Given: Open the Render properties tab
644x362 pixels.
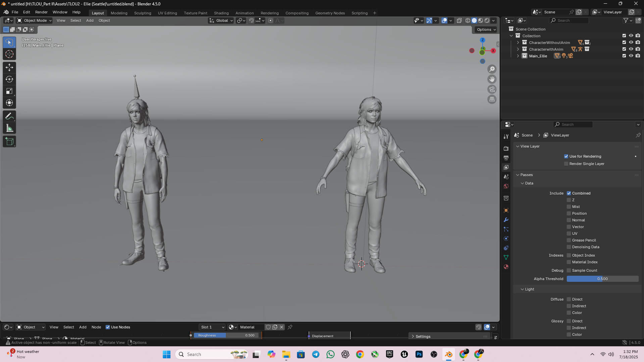Looking at the screenshot, I should [x=506, y=148].
